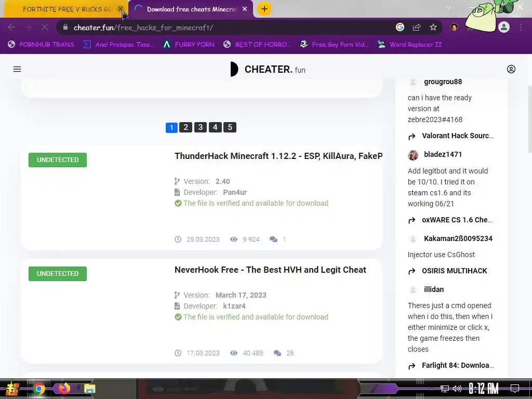Open network icon in system tray
Screen dimensions: 532x399
click(x=444, y=389)
